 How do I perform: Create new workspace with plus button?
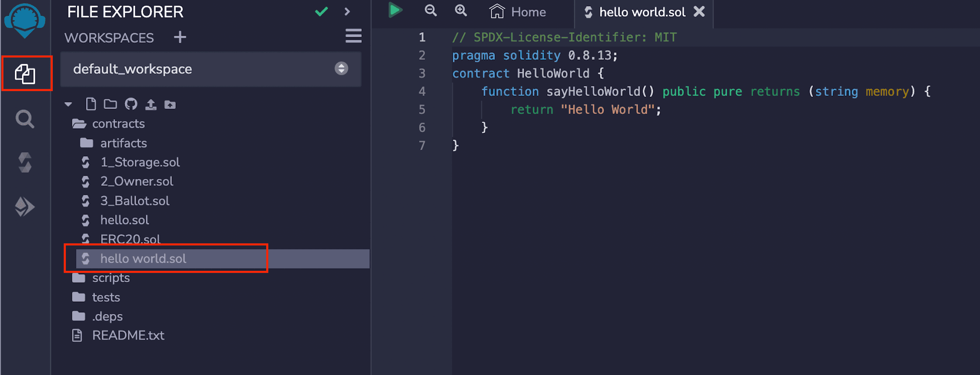180,37
